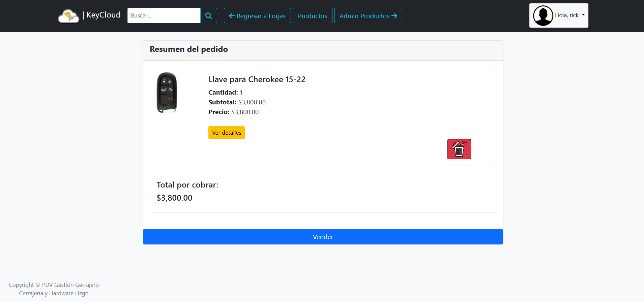
Task: Click the $3,800.00 total por cobrar amount
Action: point(174,198)
